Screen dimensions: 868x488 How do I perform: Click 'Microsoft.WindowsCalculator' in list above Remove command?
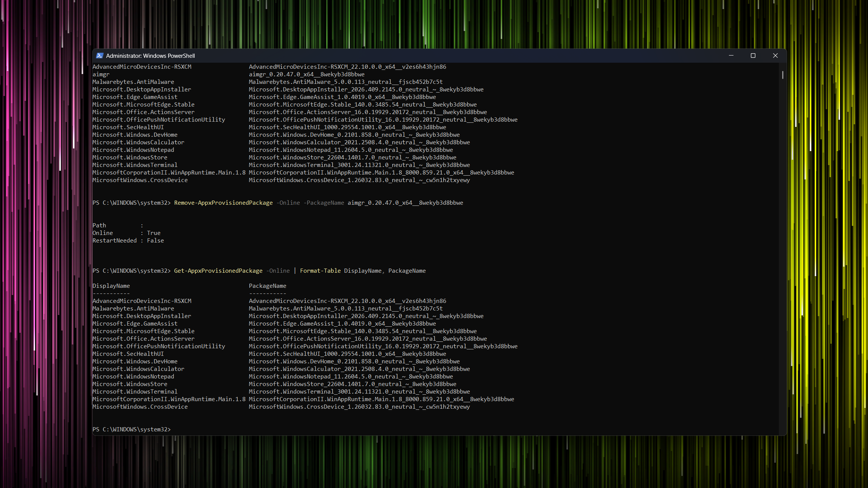[x=138, y=142]
